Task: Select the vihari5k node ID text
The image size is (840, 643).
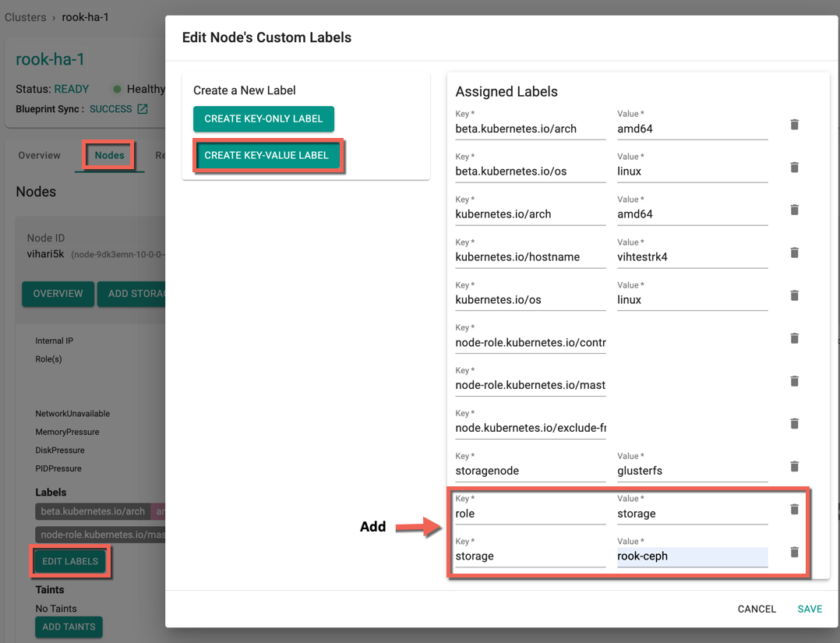Action: tap(45, 254)
